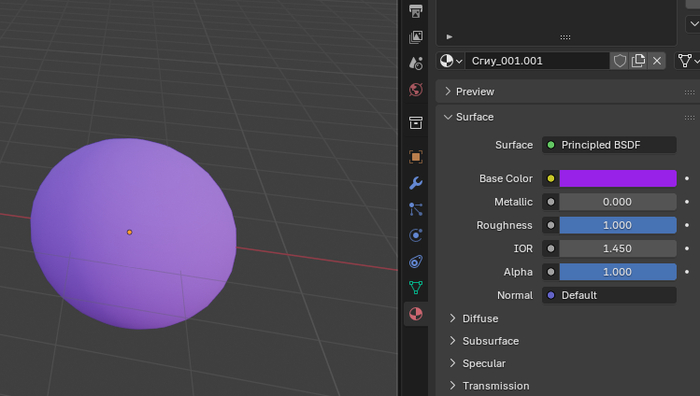The image size is (700, 396).
Task: Click the sphere's orange origin point
Action: (129, 232)
